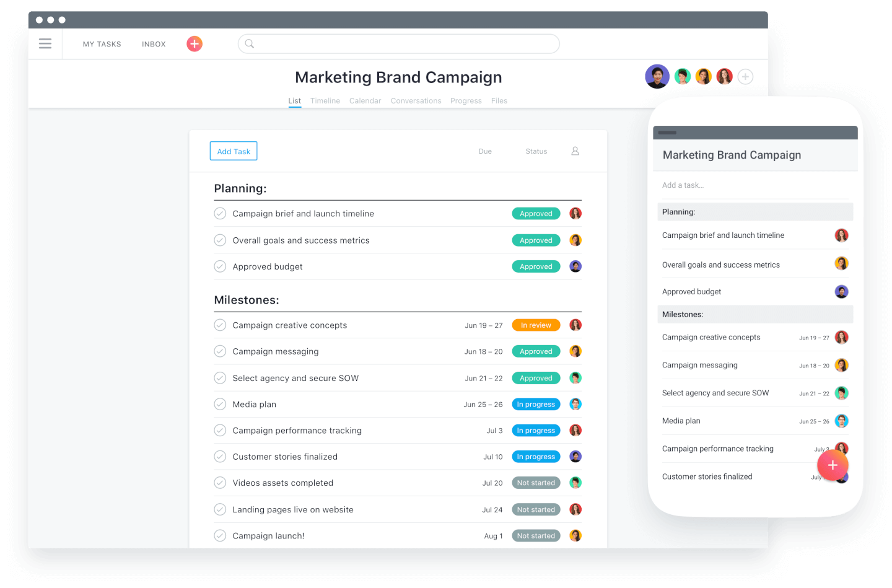Open Media plan task on phone
Screen dimensions: 892x588
click(681, 421)
